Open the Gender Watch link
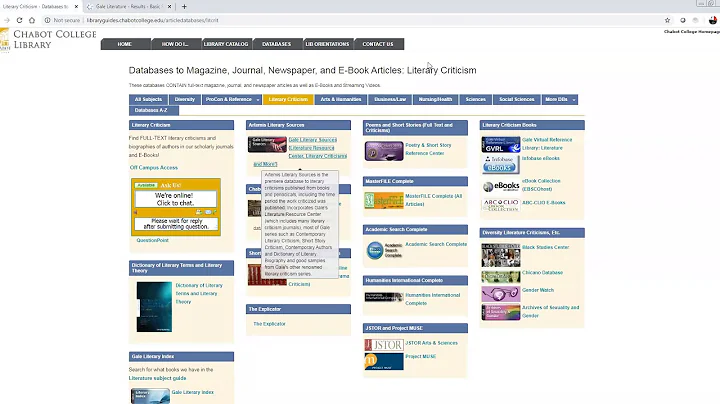Screen dimensions: 720x404 point(538,290)
